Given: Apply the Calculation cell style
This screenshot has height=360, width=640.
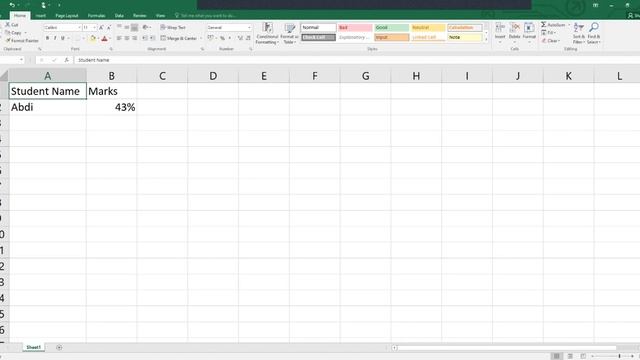Looking at the screenshot, I should (x=464, y=27).
